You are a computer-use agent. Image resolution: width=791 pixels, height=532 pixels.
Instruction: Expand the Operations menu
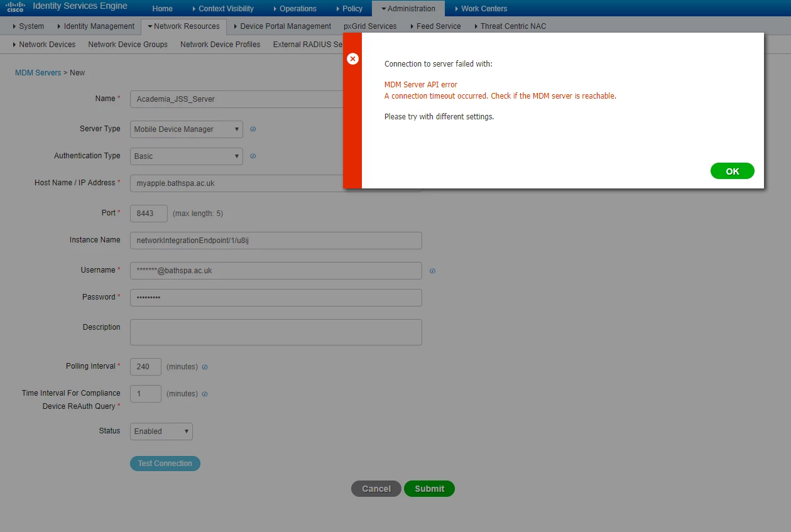click(295, 9)
